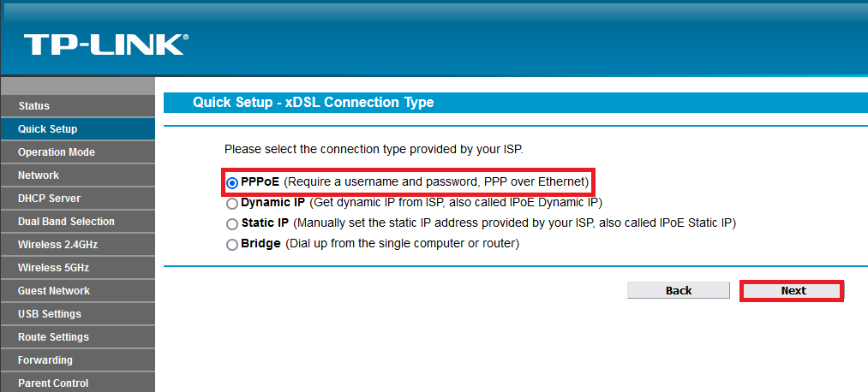Click the Next button
Viewport: 868px width, 392px height.
tap(793, 291)
